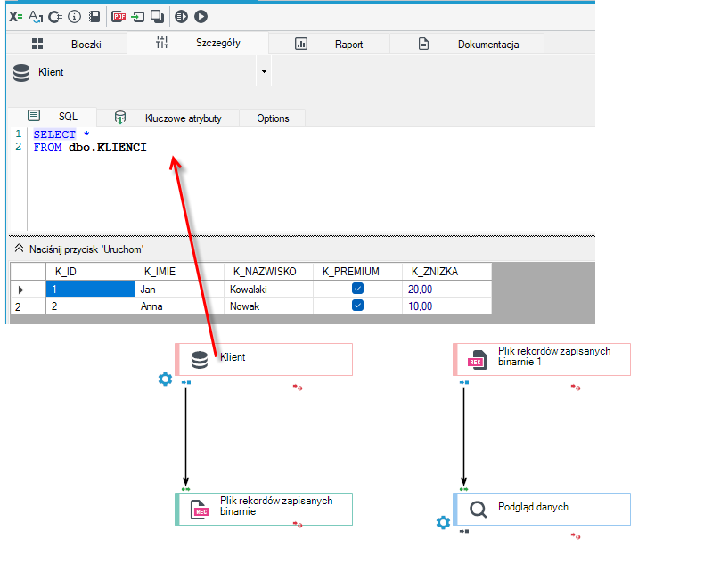Click the duplicate windows toolbar icon
The height and width of the screenshot is (588, 712).
point(157,17)
